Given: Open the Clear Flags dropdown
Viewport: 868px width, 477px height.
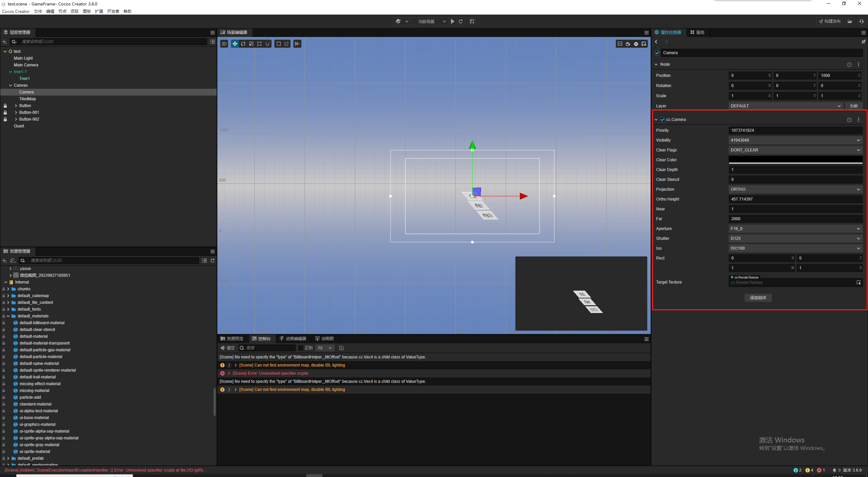Looking at the screenshot, I should tap(795, 150).
